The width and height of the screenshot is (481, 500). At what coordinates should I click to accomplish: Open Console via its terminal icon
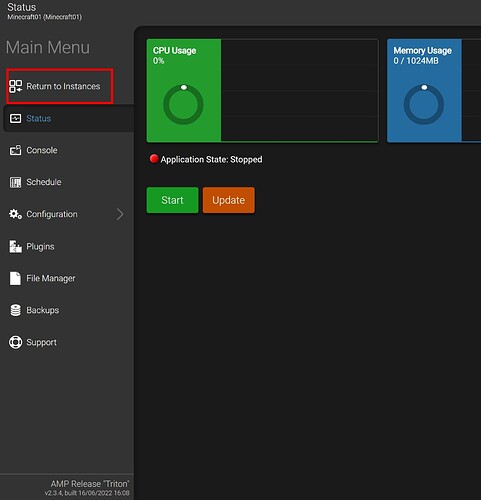(15, 150)
